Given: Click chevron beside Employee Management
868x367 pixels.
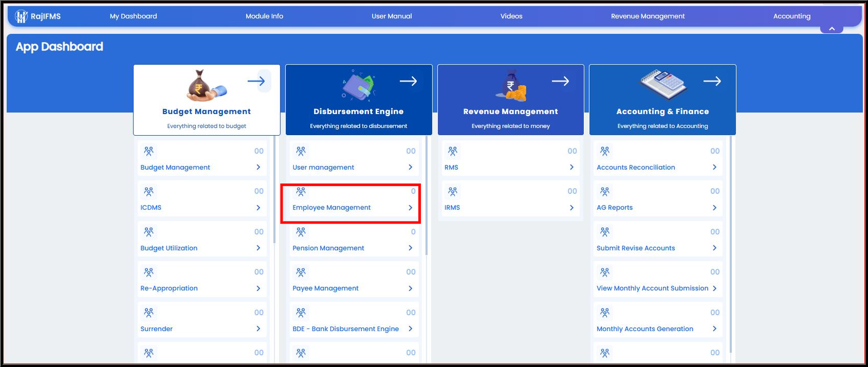Looking at the screenshot, I should [x=410, y=207].
